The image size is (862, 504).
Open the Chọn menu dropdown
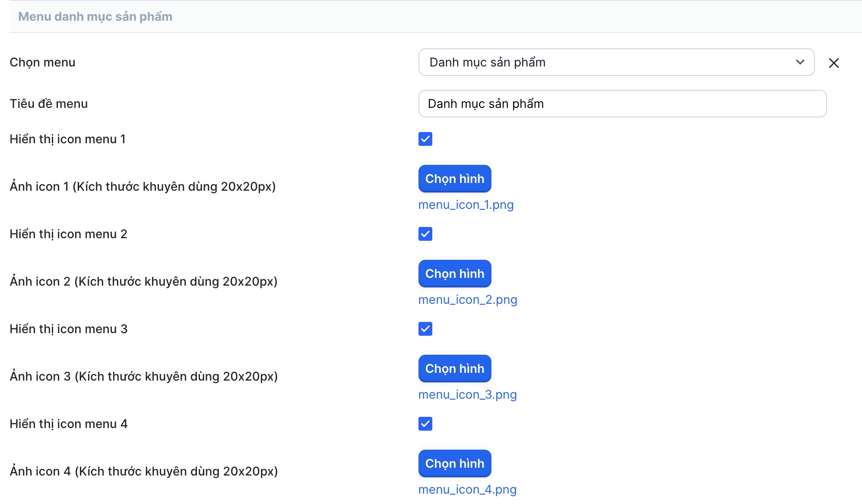(616, 62)
